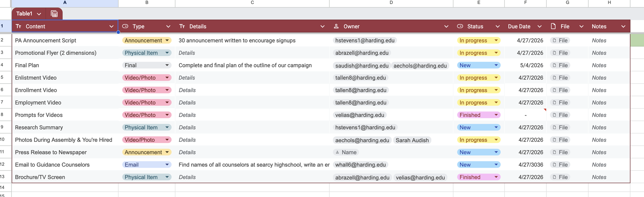Open the Details column header menu arrow
The image size is (644, 197).
coord(322,27)
